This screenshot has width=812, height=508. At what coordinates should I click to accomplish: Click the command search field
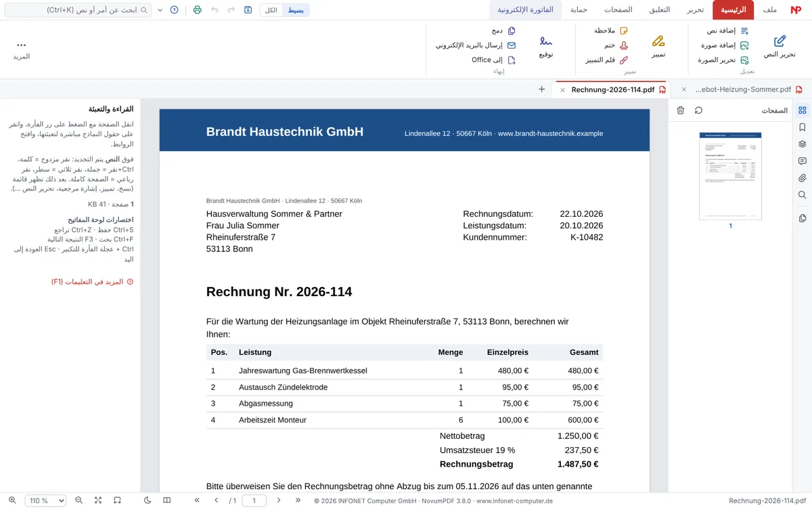(x=78, y=10)
